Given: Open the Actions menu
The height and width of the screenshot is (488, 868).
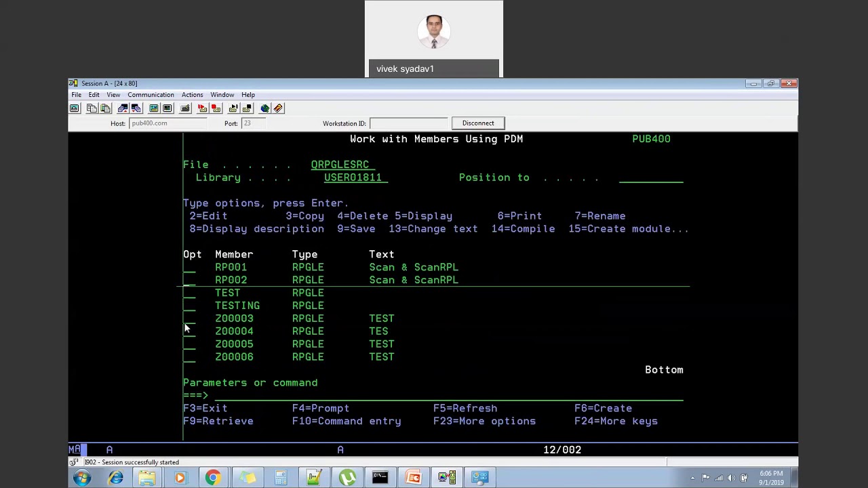Looking at the screenshot, I should [192, 95].
